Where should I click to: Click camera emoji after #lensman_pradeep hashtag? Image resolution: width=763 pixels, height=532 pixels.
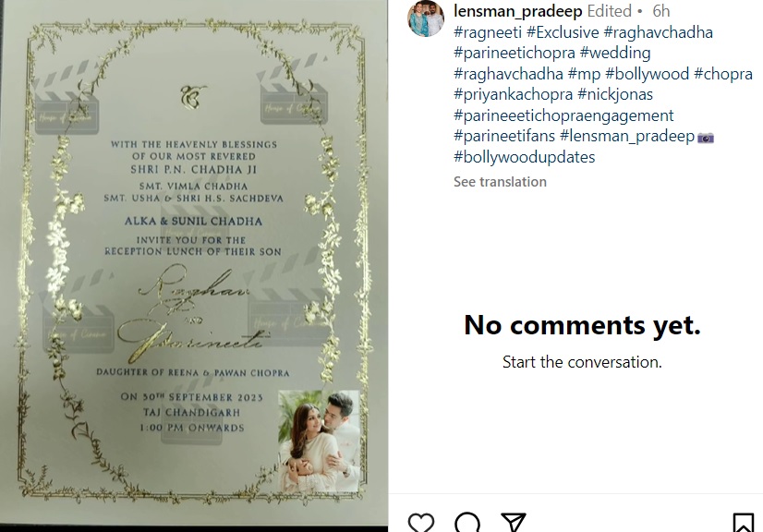point(706,138)
